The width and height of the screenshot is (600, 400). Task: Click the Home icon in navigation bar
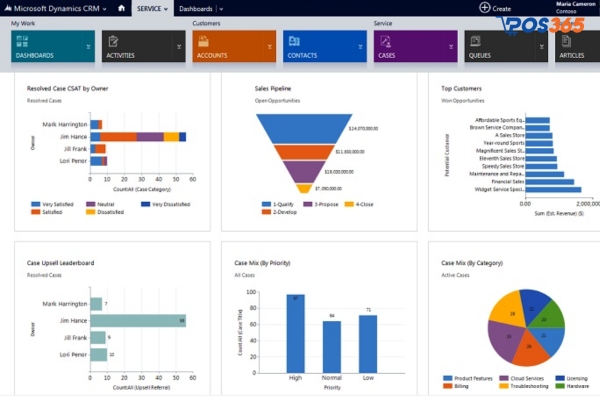click(122, 8)
